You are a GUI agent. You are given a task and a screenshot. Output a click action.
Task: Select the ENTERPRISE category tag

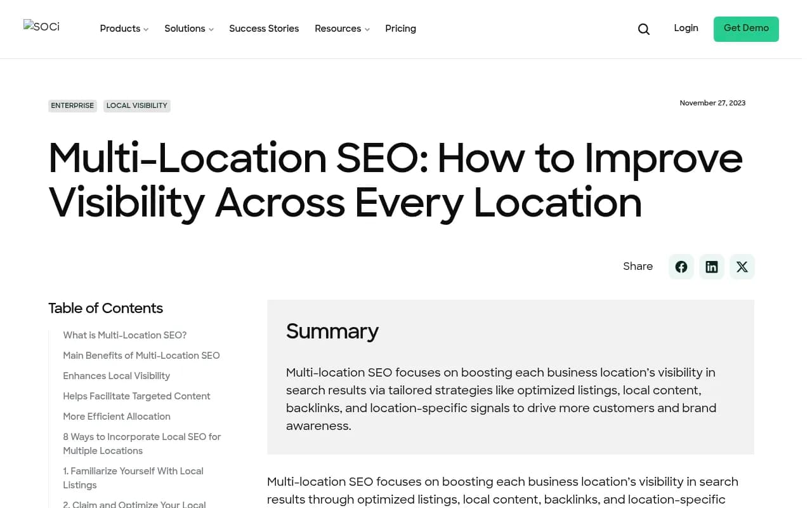[72, 106]
